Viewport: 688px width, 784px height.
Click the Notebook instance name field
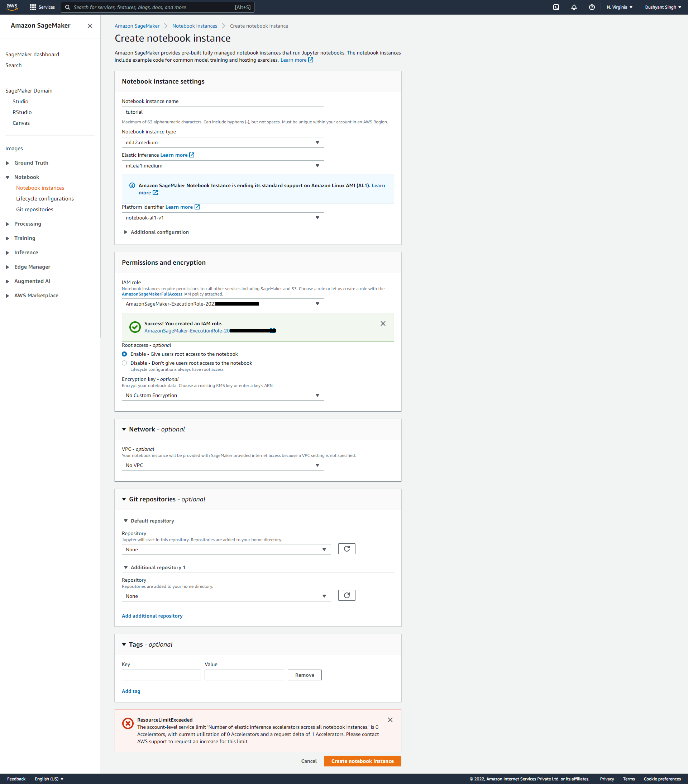coord(223,112)
